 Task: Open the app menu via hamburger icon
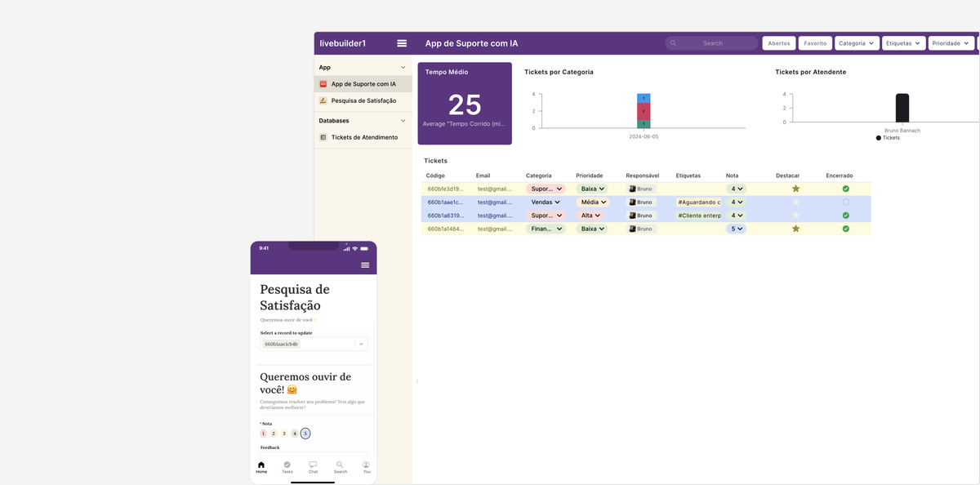click(x=402, y=42)
